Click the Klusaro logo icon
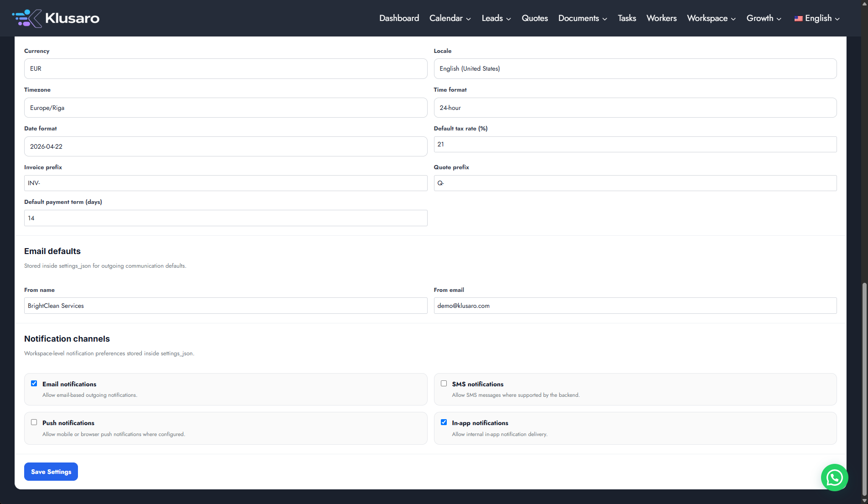Viewport: 868px width, 504px height. pyautogui.click(x=27, y=18)
